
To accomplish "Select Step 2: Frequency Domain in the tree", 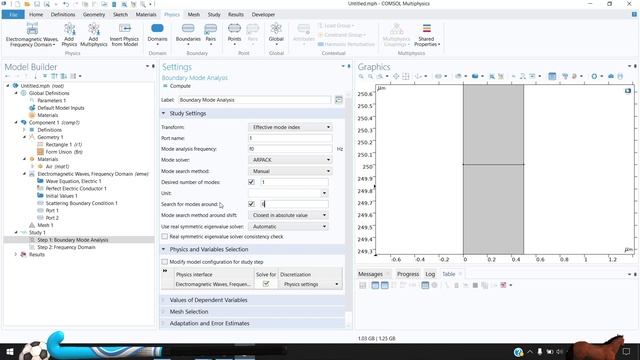I will (66, 247).
